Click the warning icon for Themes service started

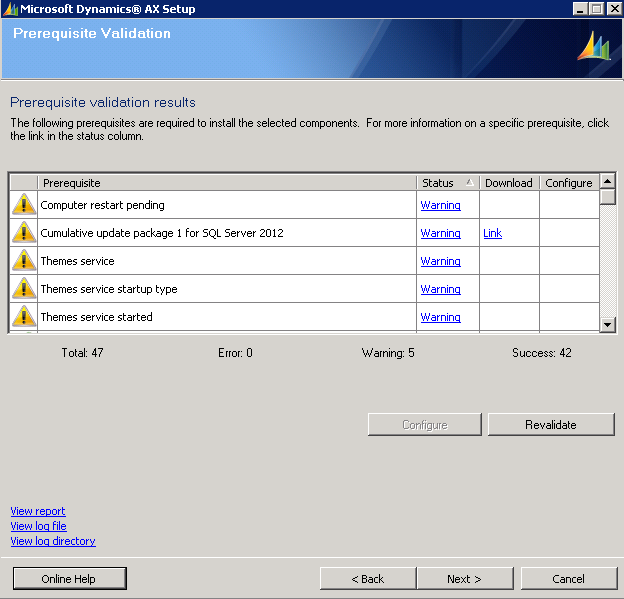click(x=24, y=316)
